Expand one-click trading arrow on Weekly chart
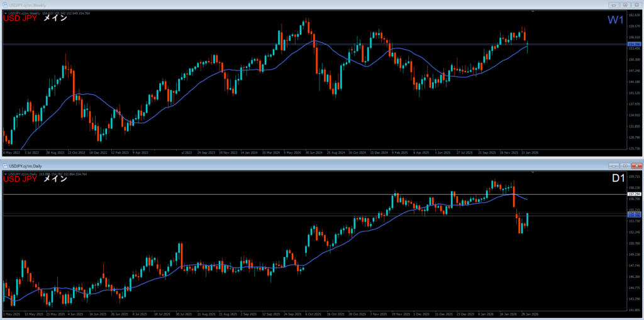This screenshot has width=644, height=320. (x=5, y=14)
